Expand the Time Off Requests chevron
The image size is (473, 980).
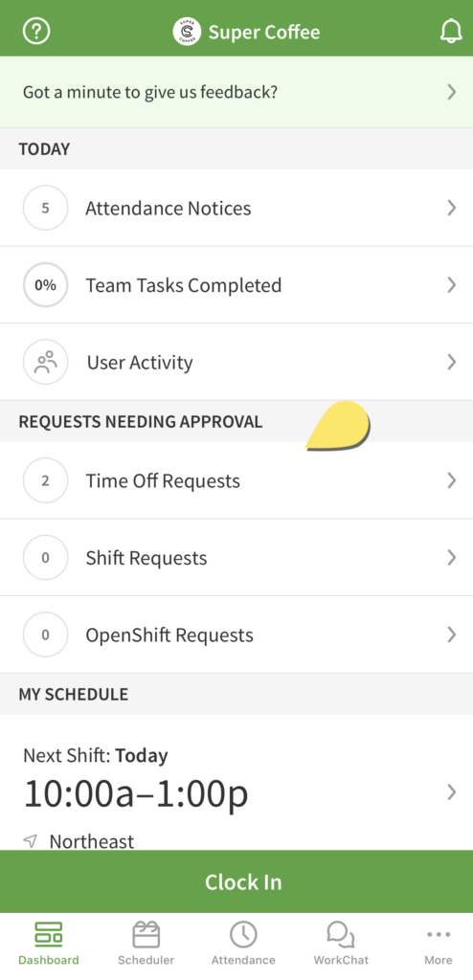pos(452,480)
